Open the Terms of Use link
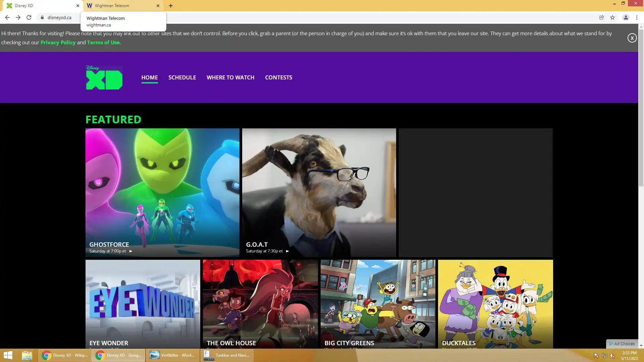Viewport: 644px width, 362px height. [103, 42]
